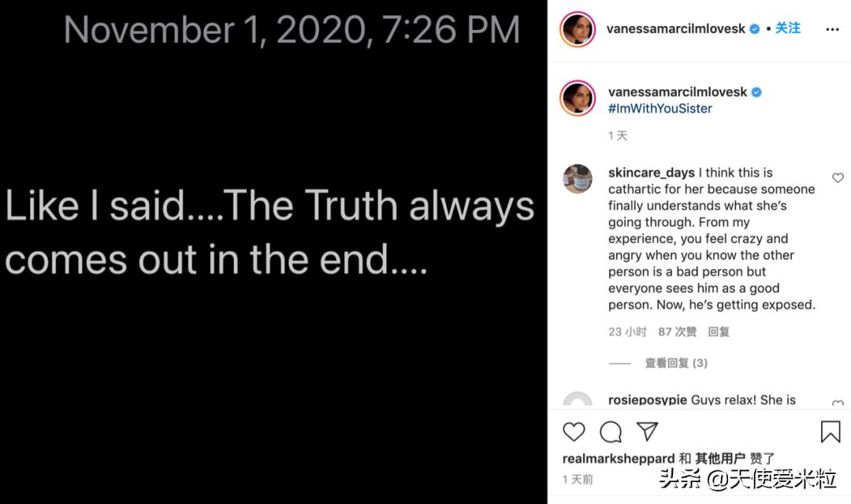Click the rosieposypie username
Image resolution: width=851 pixels, height=504 pixels.
pyautogui.click(x=648, y=400)
